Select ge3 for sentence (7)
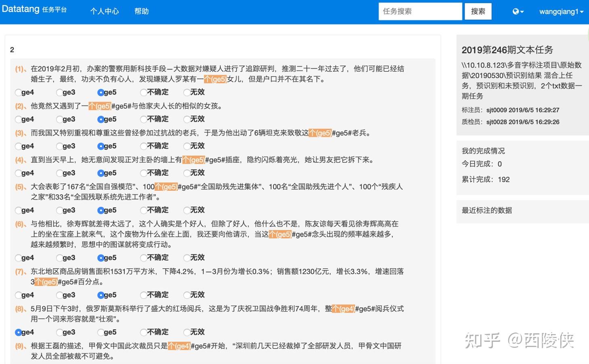 coord(59,295)
